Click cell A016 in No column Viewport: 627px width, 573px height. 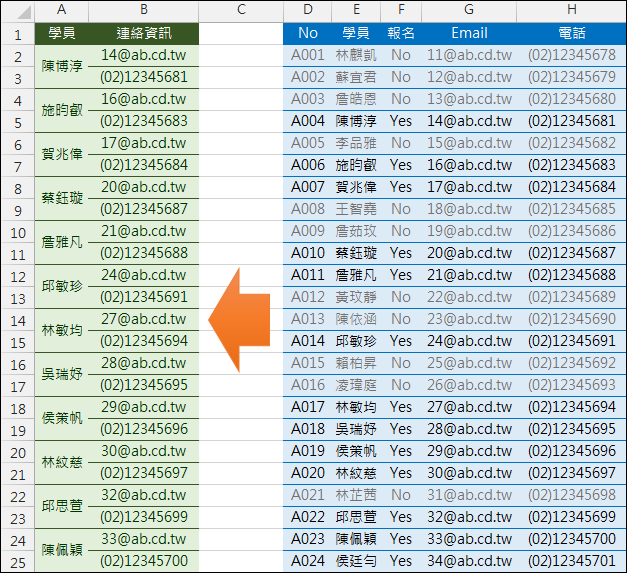(308, 385)
